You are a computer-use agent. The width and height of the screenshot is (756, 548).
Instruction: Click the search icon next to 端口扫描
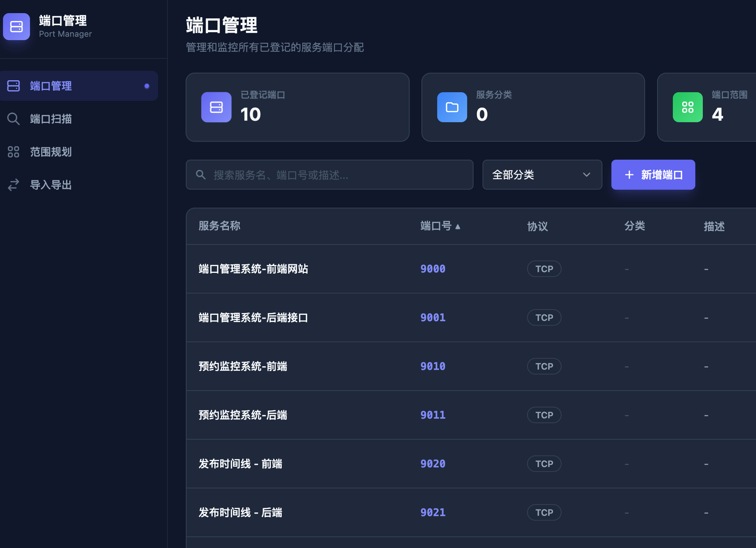[x=14, y=119]
